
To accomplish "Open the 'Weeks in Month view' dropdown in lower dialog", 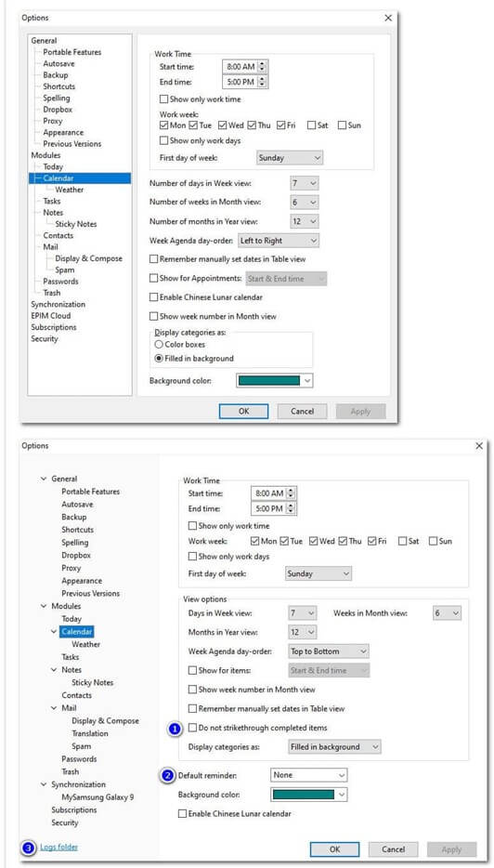I will [x=447, y=613].
